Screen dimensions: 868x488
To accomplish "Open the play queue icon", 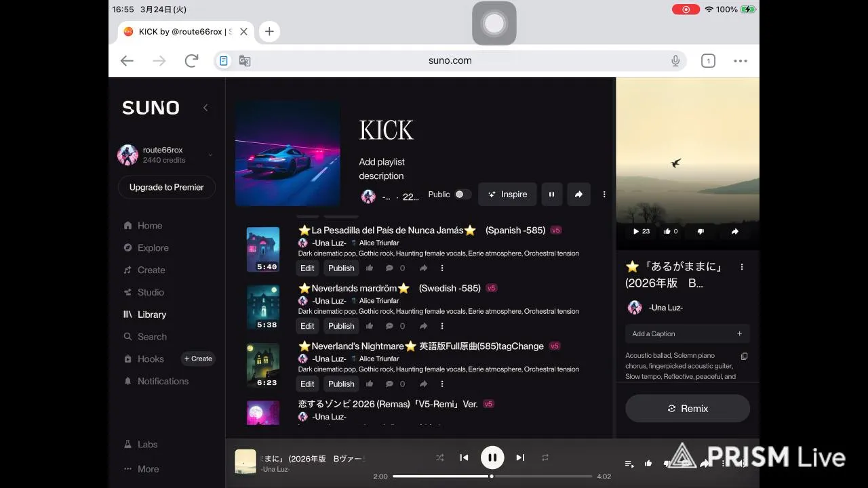I will 629,464.
